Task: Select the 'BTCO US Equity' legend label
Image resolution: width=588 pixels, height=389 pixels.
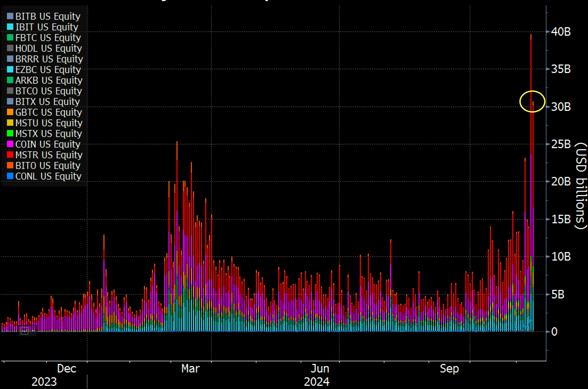Action: [x=49, y=91]
